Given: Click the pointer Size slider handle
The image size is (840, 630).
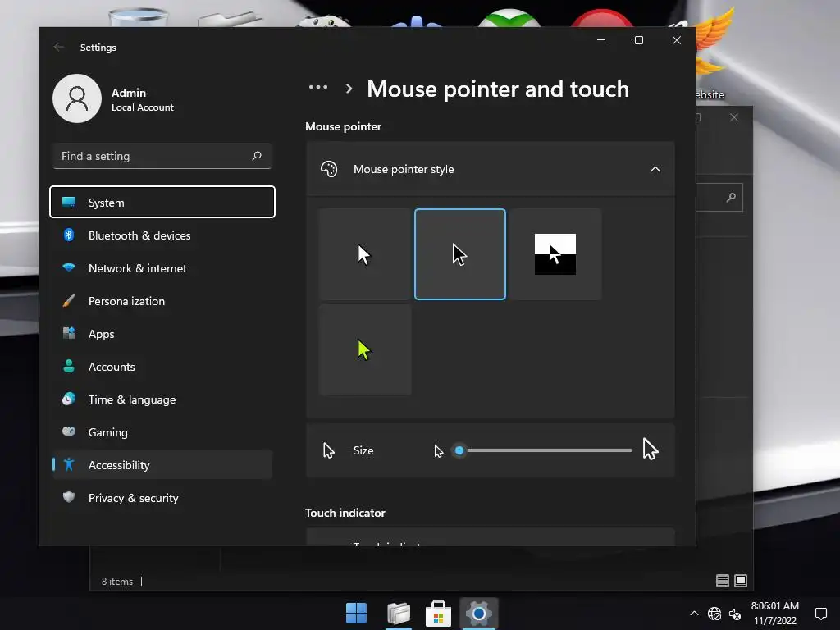Looking at the screenshot, I should coord(459,450).
